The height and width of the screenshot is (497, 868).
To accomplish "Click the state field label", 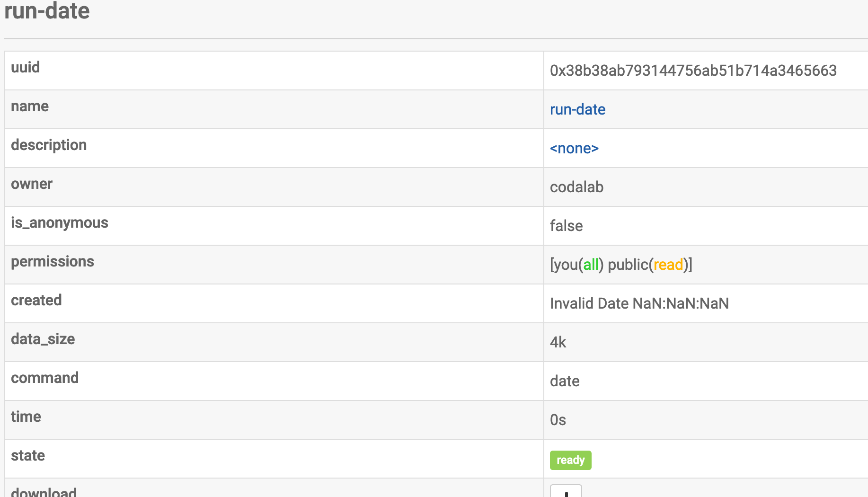I will 28,455.
